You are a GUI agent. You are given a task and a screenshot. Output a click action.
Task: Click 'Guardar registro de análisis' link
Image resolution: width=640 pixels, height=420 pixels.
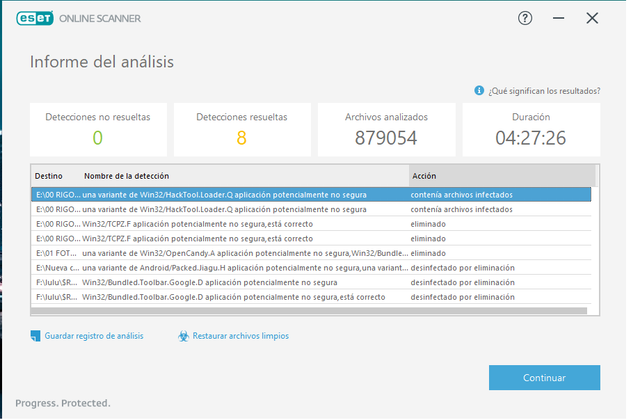coord(94,336)
